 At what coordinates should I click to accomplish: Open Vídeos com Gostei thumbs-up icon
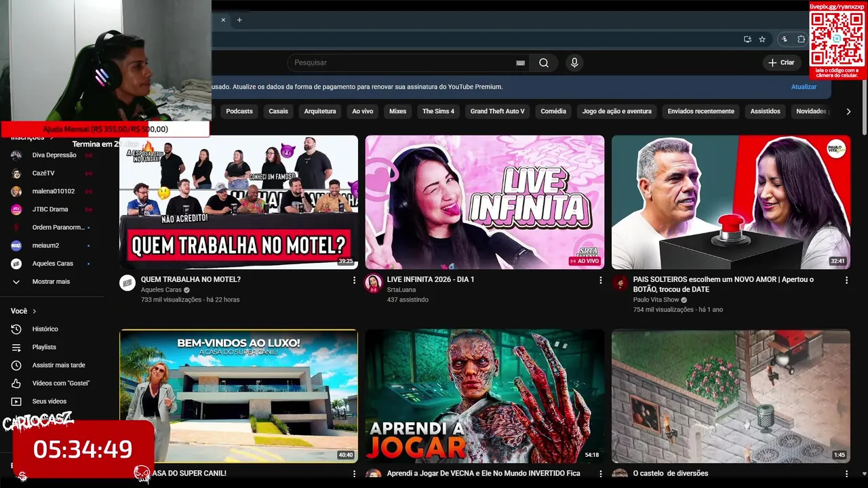(16, 383)
